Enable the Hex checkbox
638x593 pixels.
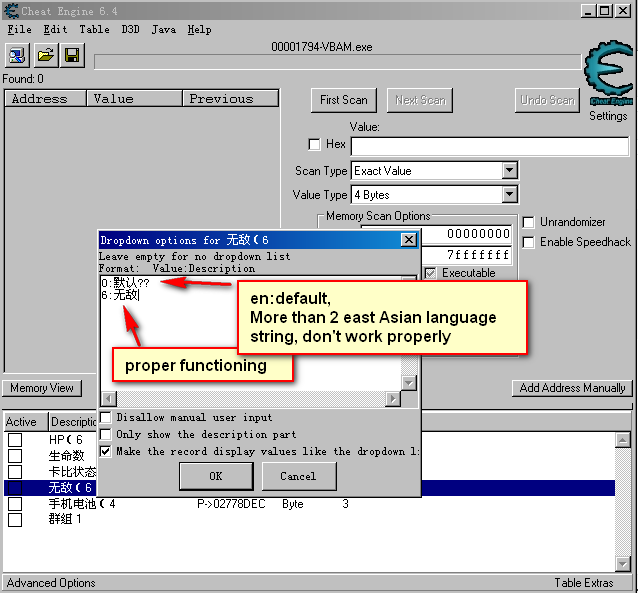point(315,145)
